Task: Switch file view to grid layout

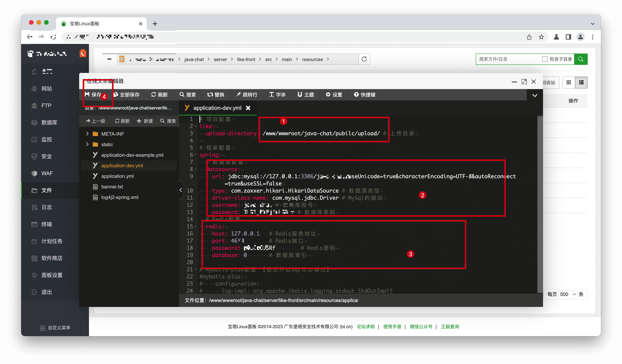Action: tap(569, 82)
